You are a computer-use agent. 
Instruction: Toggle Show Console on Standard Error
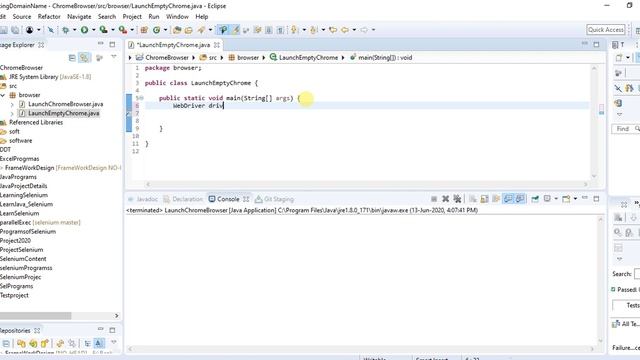click(x=520, y=199)
